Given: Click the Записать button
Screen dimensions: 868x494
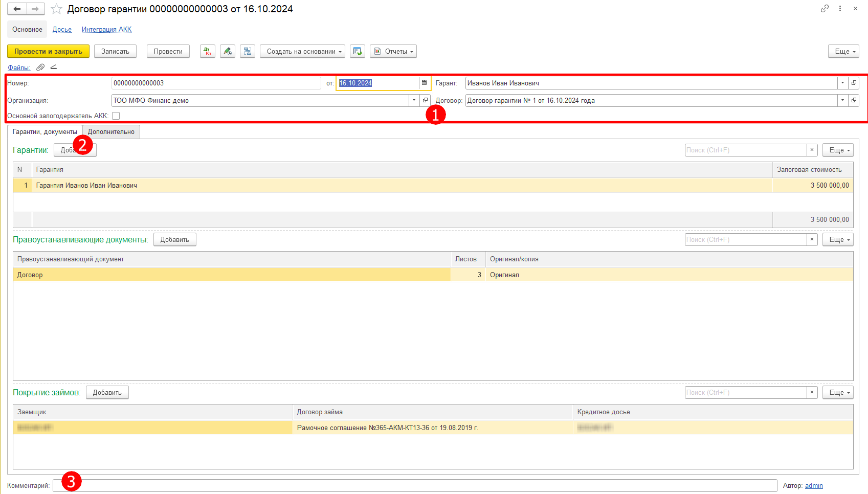Looking at the screenshot, I should 115,51.
